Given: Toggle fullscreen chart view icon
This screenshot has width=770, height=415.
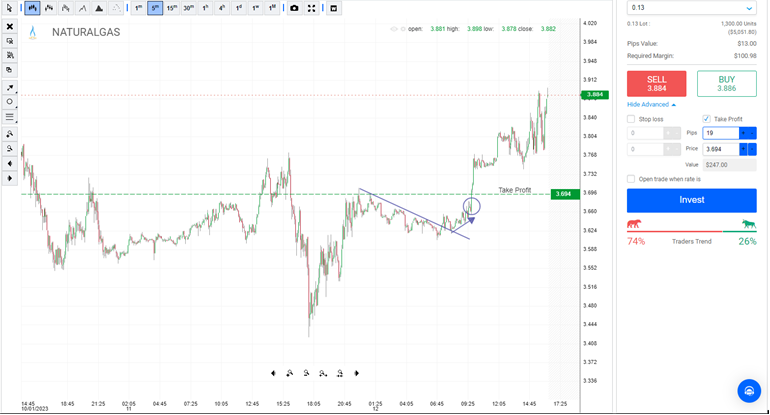Looking at the screenshot, I should [312, 8].
